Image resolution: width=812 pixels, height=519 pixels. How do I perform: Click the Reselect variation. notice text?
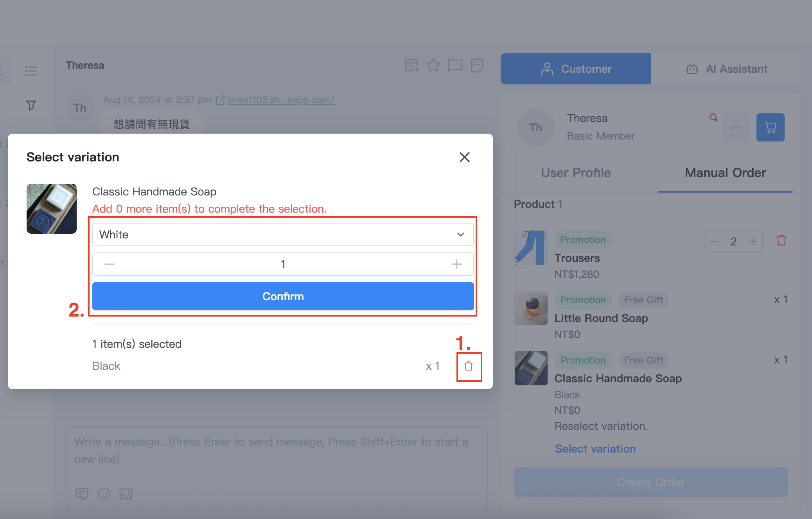[x=601, y=426]
